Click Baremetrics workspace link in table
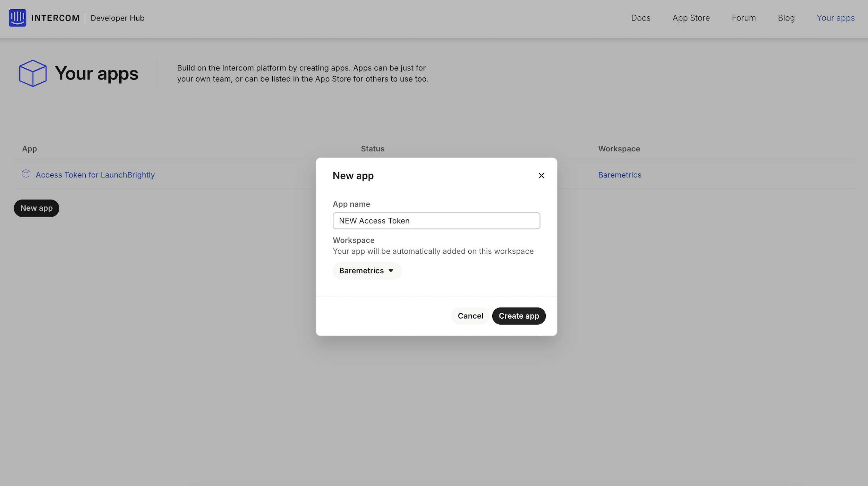 [x=619, y=175]
